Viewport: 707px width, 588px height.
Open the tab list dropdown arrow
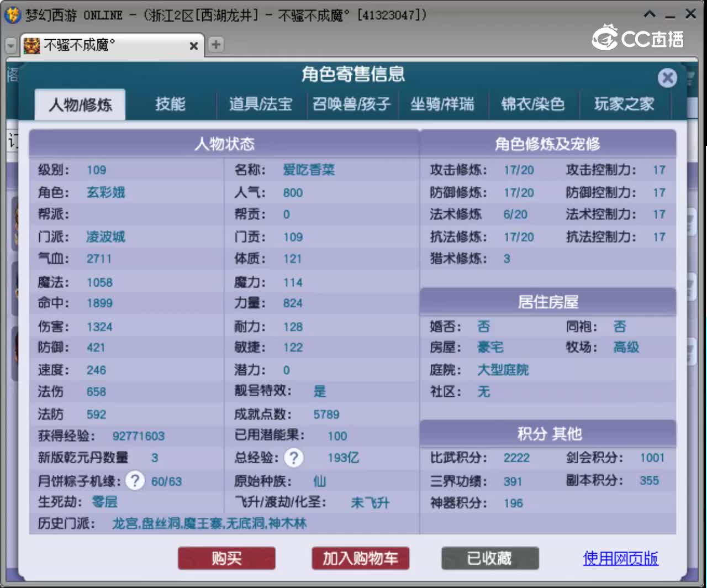(x=10, y=45)
